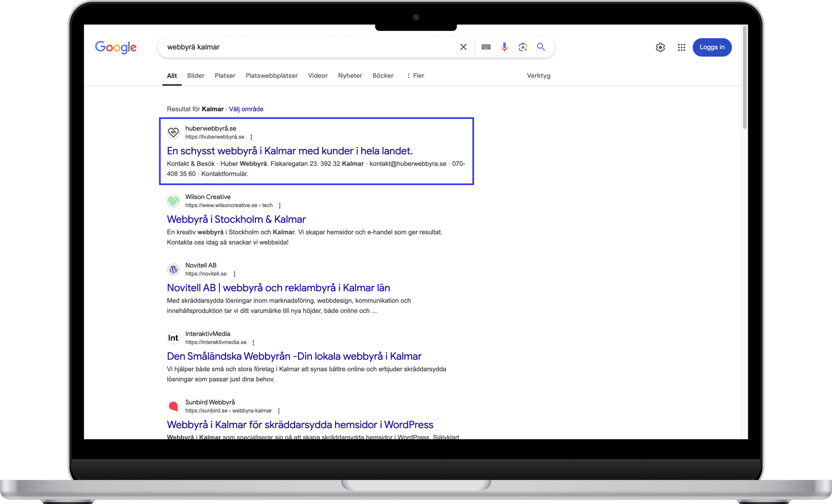
Task: Click the Logga in button
Action: click(x=712, y=47)
